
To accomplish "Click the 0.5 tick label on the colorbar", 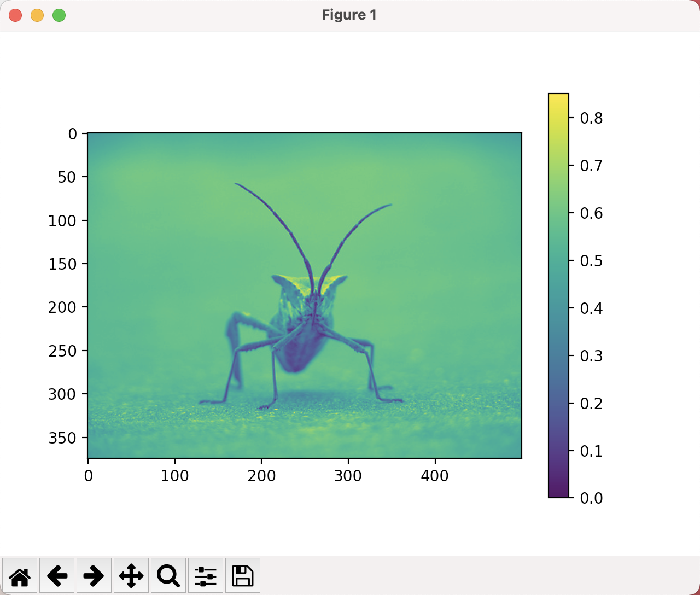I will click(591, 261).
